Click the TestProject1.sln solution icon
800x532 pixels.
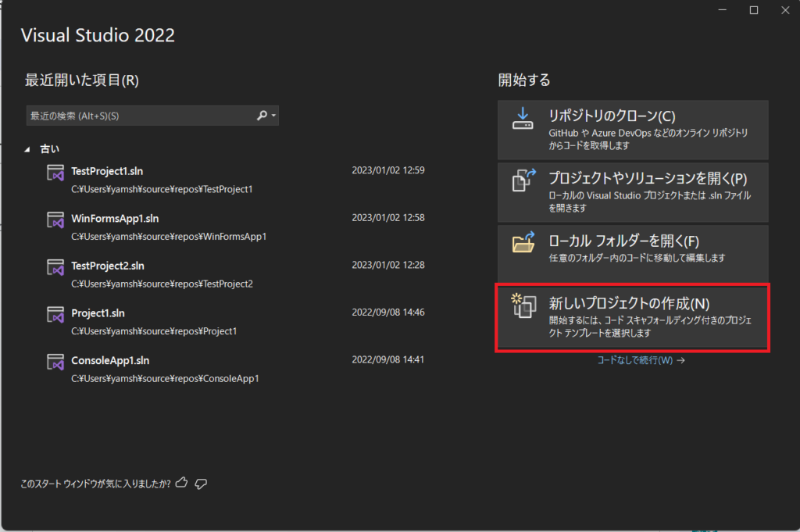55,173
